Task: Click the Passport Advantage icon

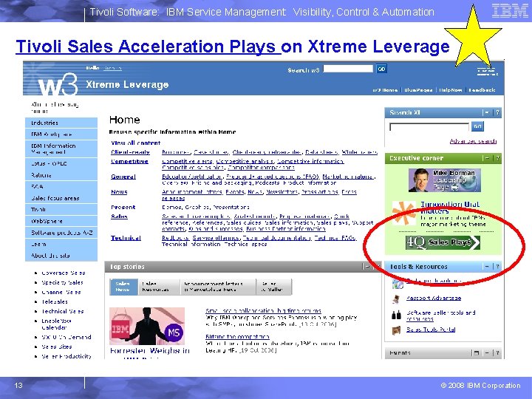Action: coord(396,299)
